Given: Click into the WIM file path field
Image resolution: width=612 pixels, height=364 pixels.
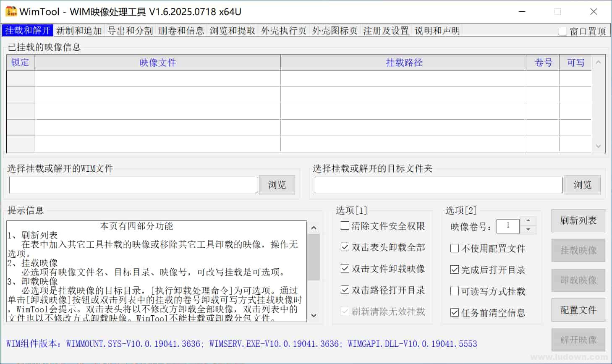Looking at the screenshot, I should 133,185.
